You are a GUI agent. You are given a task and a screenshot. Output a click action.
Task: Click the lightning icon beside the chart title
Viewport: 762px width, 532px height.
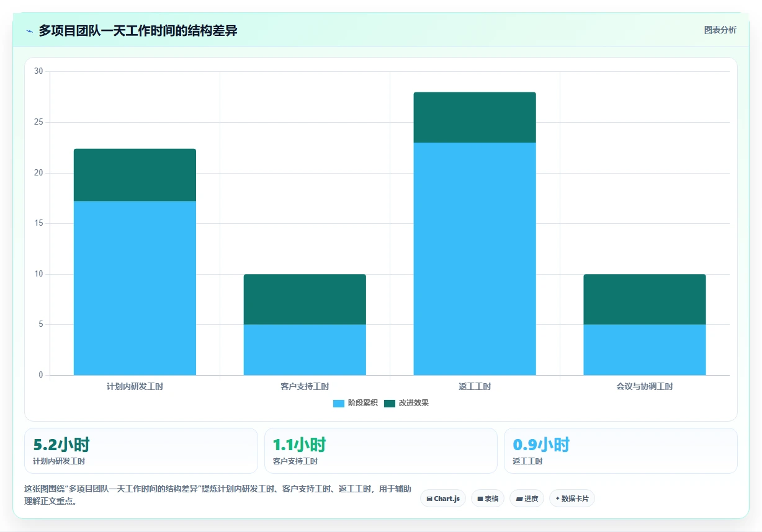point(29,31)
